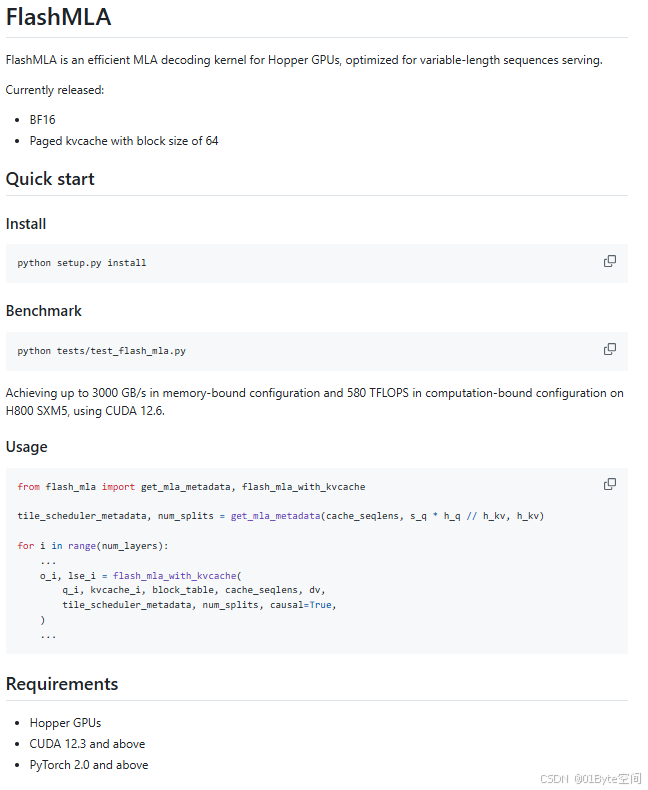Image resolution: width=648 pixels, height=790 pixels.
Task: Click the Requirements heading
Action: [62, 684]
